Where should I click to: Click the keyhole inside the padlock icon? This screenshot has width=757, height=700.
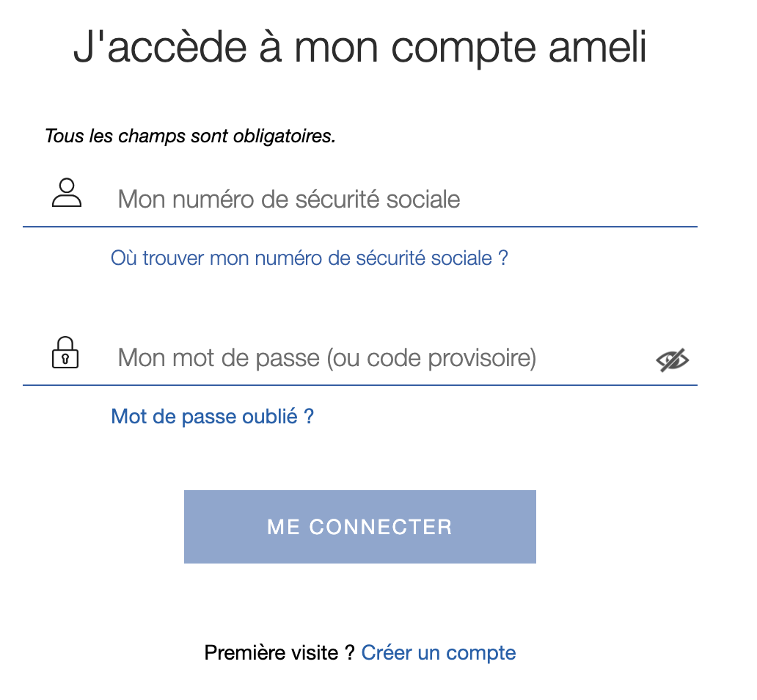65,359
